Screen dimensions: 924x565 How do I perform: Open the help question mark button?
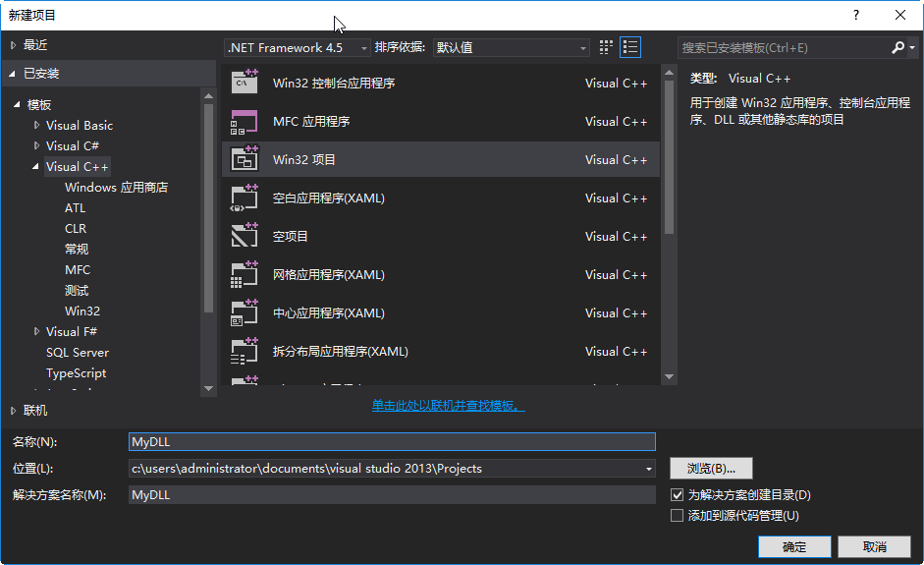pyautogui.click(x=856, y=16)
